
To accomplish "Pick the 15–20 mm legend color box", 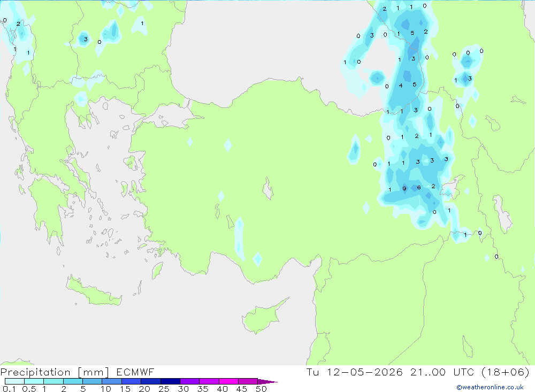I will pyautogui.click(x=132, y=381).
